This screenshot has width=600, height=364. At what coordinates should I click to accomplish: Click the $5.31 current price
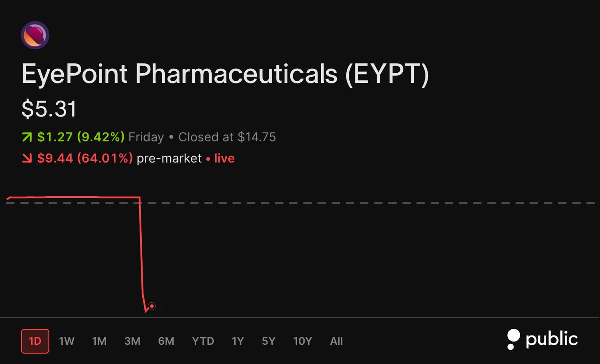49,110
